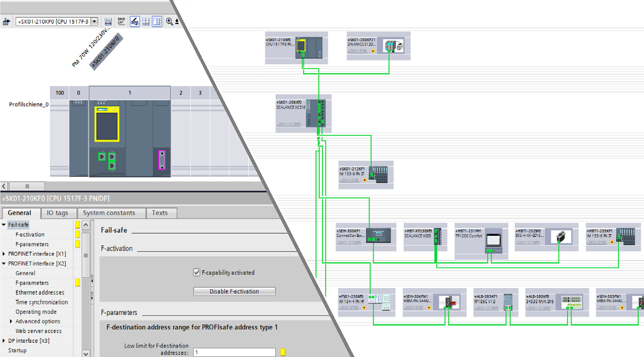This screenshot has height=357, width=644.
Task: Select the TP1200 Comfort panel icon
Action: 493,240
